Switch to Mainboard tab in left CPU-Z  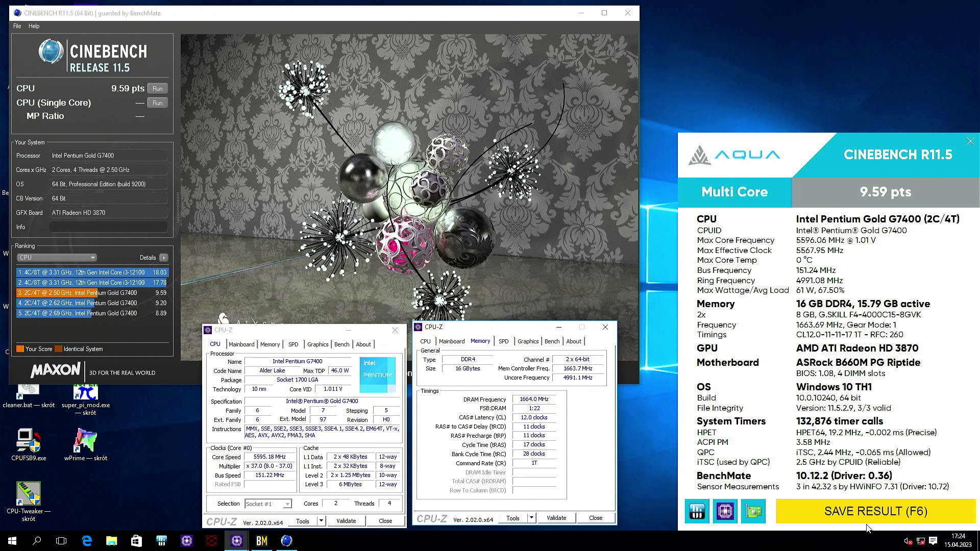(241, 344)
